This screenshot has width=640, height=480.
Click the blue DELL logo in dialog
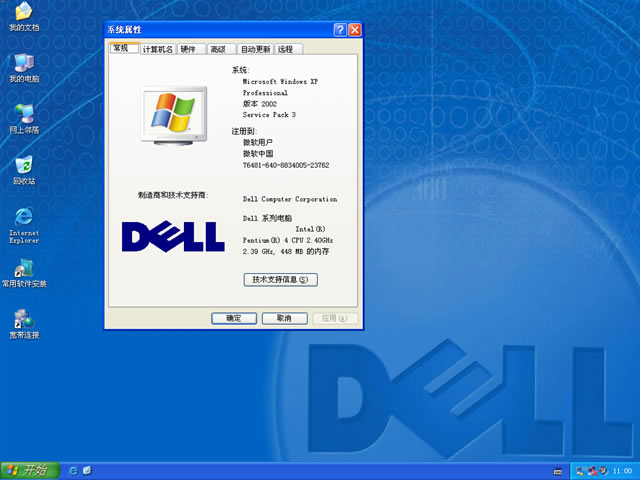click(x=173, y=236)
